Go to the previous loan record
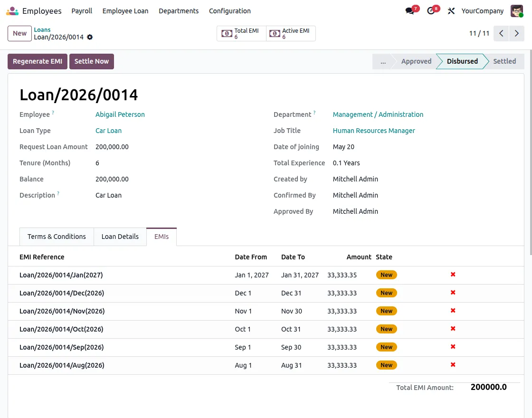532x418 pixels. (x=501, y=33)
